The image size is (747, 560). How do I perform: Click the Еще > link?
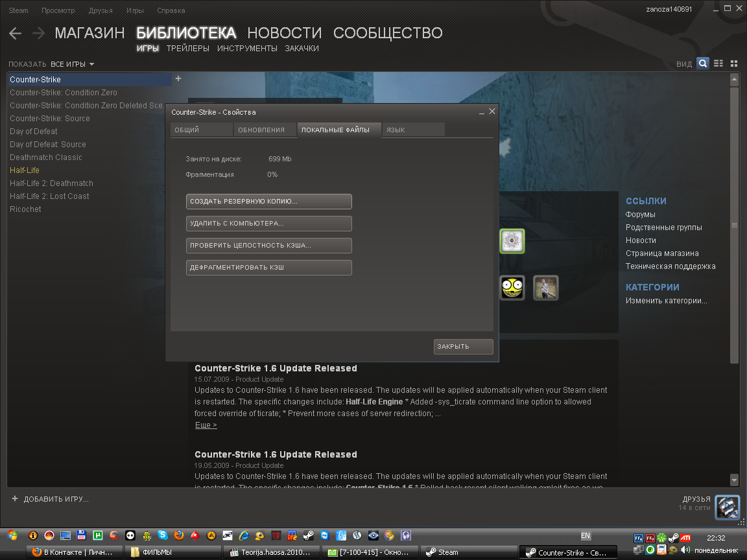[206, 425]
